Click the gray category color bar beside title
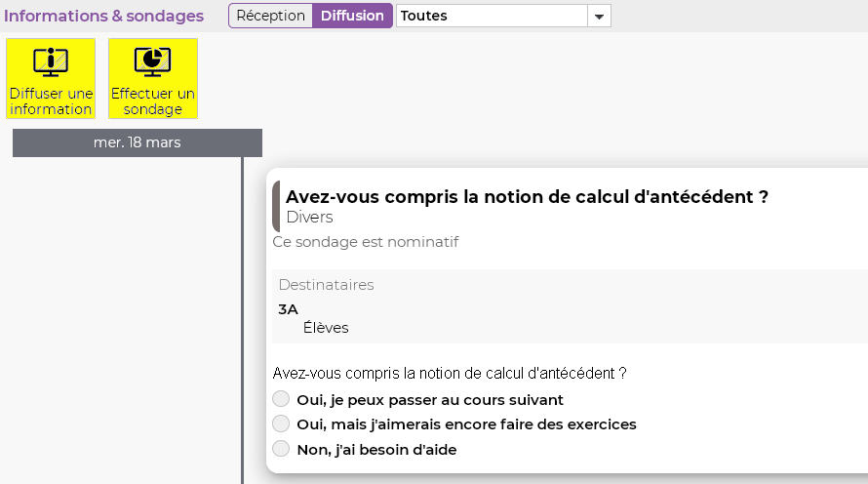 point(276,206)
